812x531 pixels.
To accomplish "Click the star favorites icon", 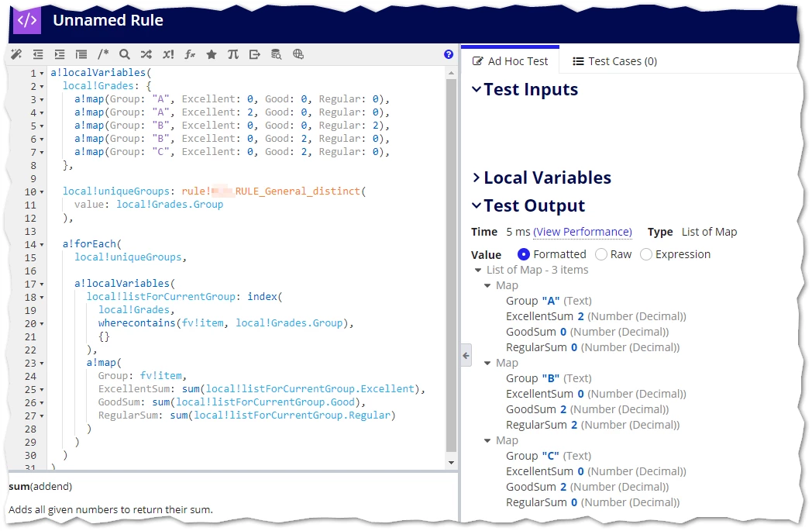I will (x=212, y=54).
